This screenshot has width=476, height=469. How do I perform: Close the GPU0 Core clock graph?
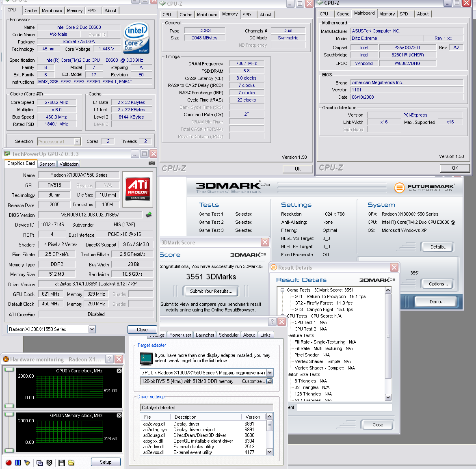(119, 371)
